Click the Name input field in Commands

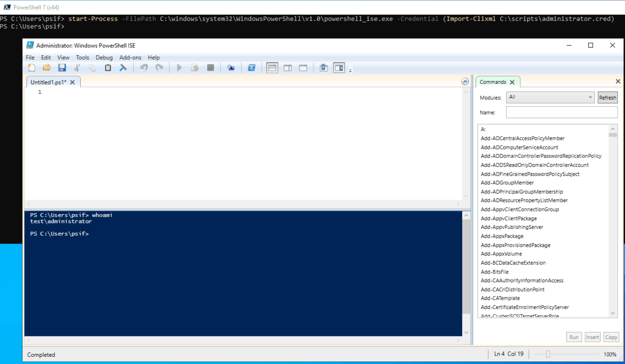coord(561,112)
